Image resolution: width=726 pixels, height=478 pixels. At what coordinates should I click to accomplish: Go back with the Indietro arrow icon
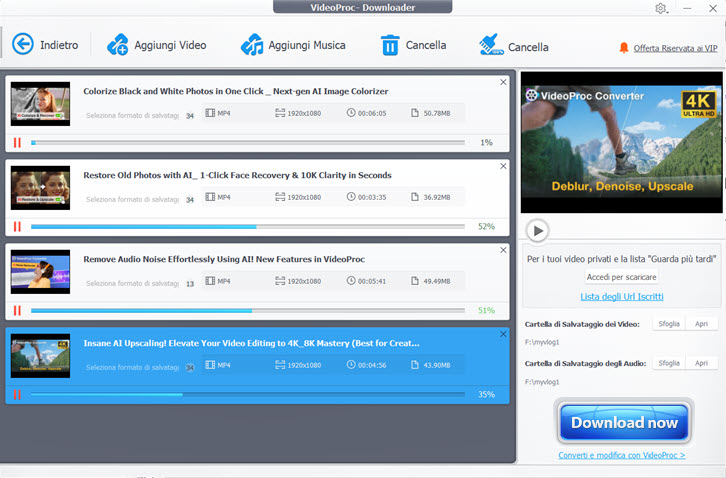point(23,44)
